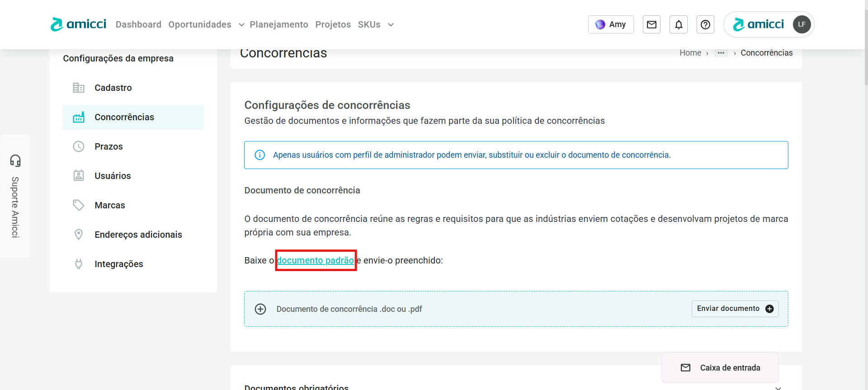Click the info icon in admin notice
Screen dimensions: 868x390
pos(260,155)
